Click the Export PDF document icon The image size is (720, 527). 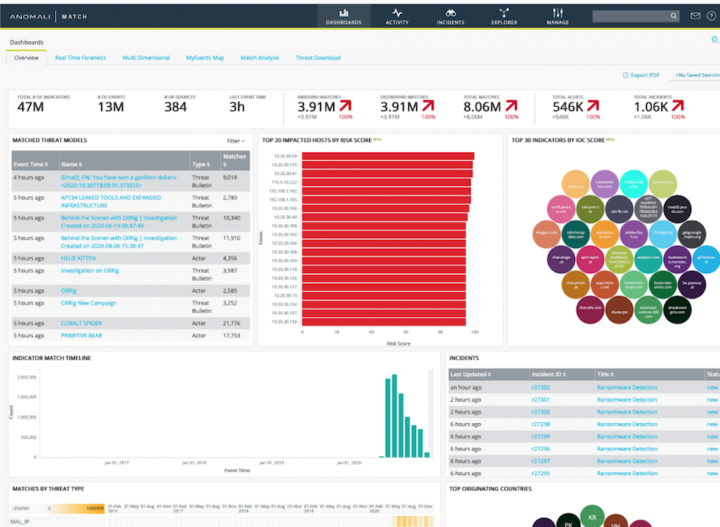[x=625, y=75]
